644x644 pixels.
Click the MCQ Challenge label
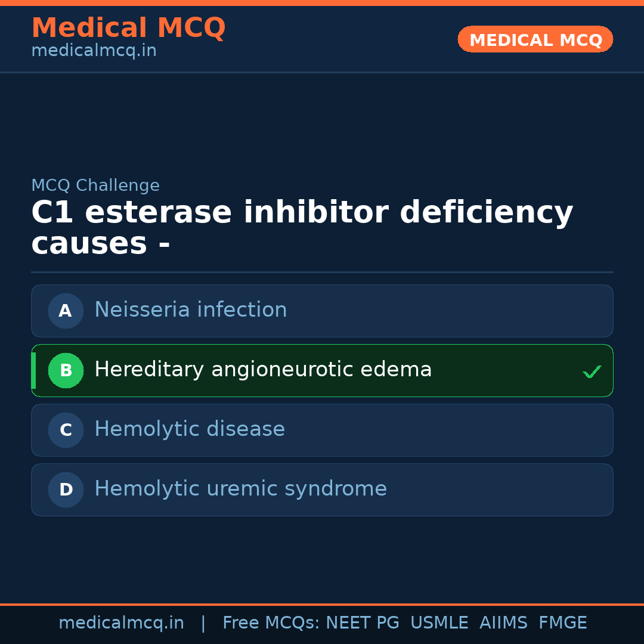(x=95, y=185)
